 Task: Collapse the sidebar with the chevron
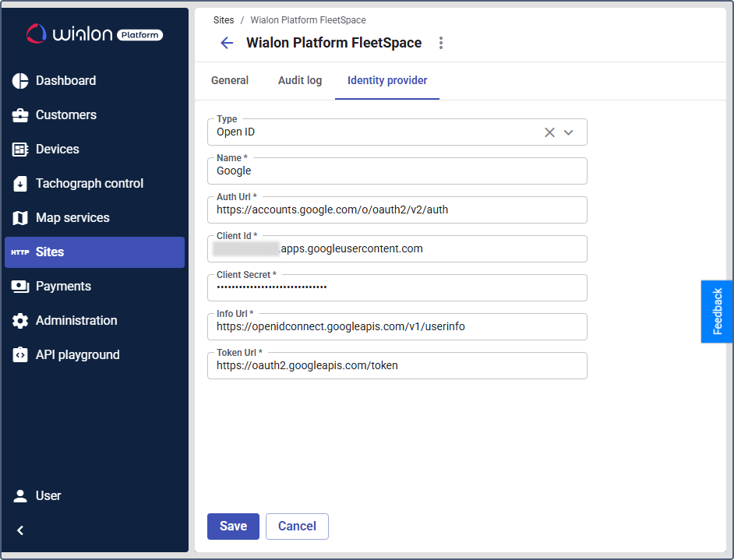[20, 530]
